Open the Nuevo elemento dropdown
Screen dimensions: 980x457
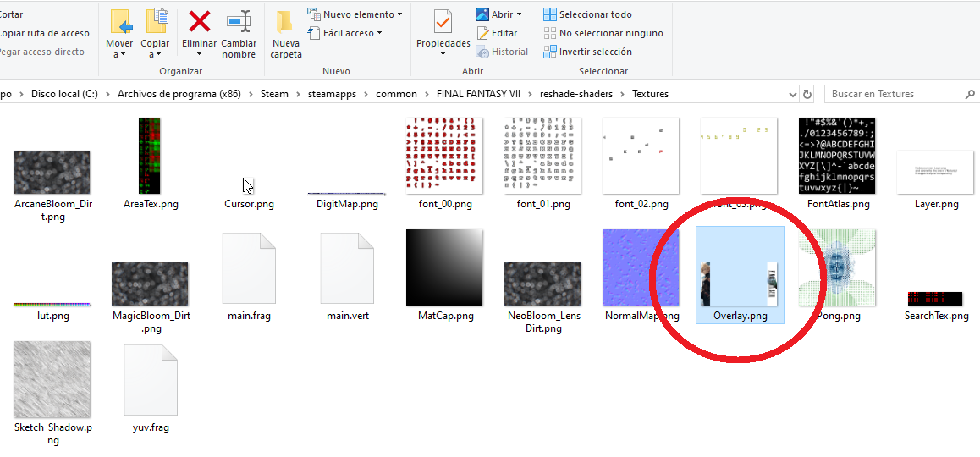(x=355, y=14)
